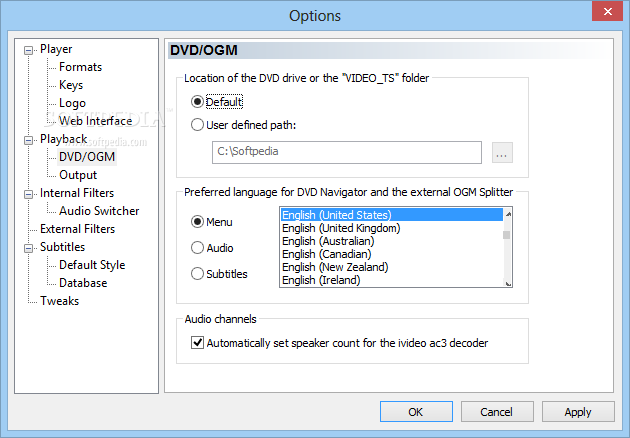Select the DVD/OGM tree item
Image resolution: width=630 pixels, height=438 pixels.
87,156
